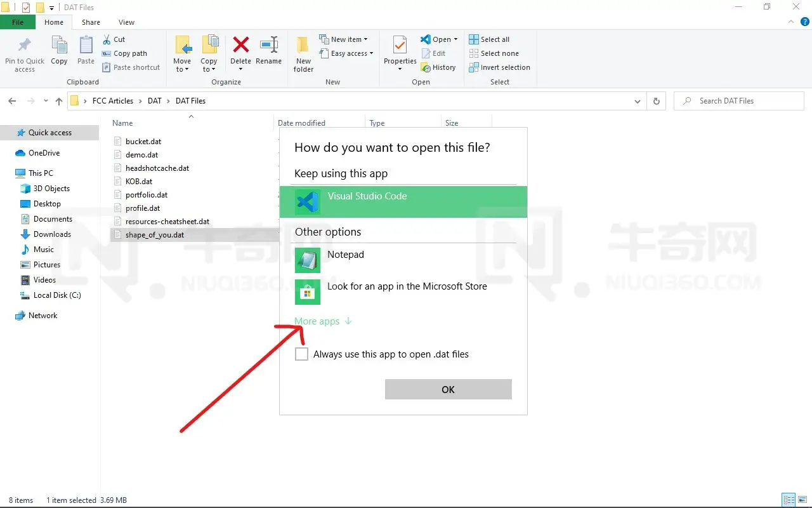This screenshot has width=812, height=508.
Task: Select Quick access in navigation pane
Action: point(49,133)
